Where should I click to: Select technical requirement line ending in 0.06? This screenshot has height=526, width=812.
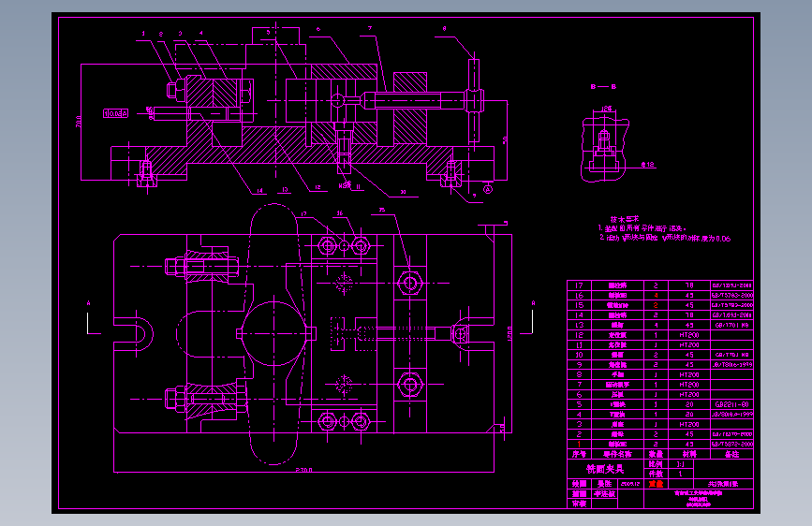tap(665, 238)
